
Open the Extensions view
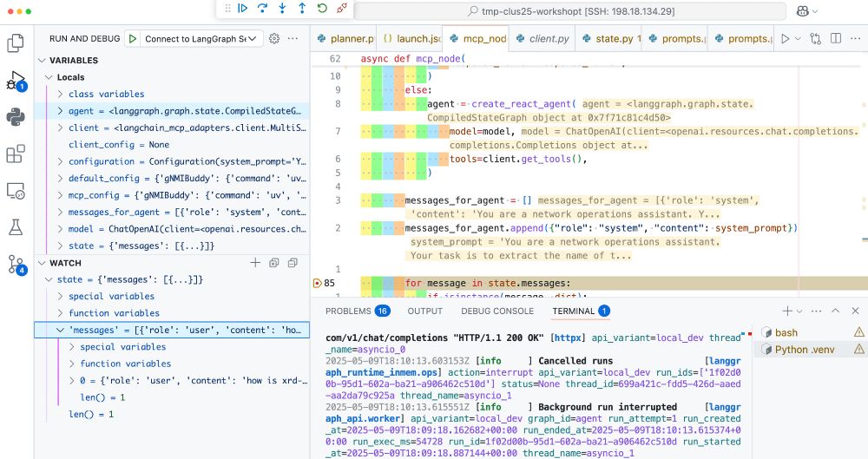[16, 154]
